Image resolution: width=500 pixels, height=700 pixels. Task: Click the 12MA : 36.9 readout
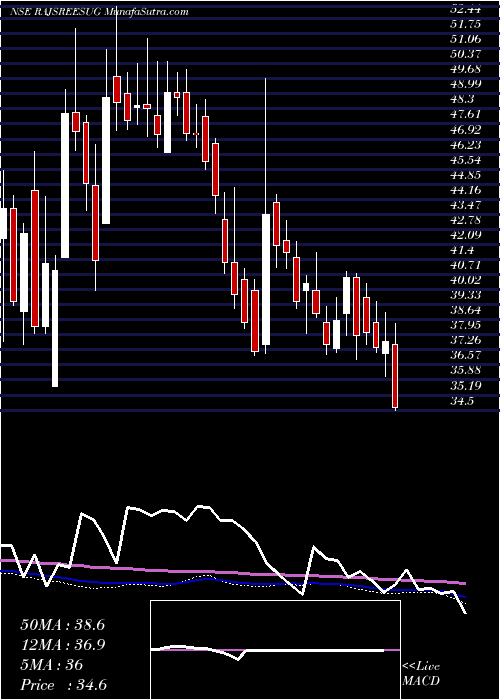point(62,645)
